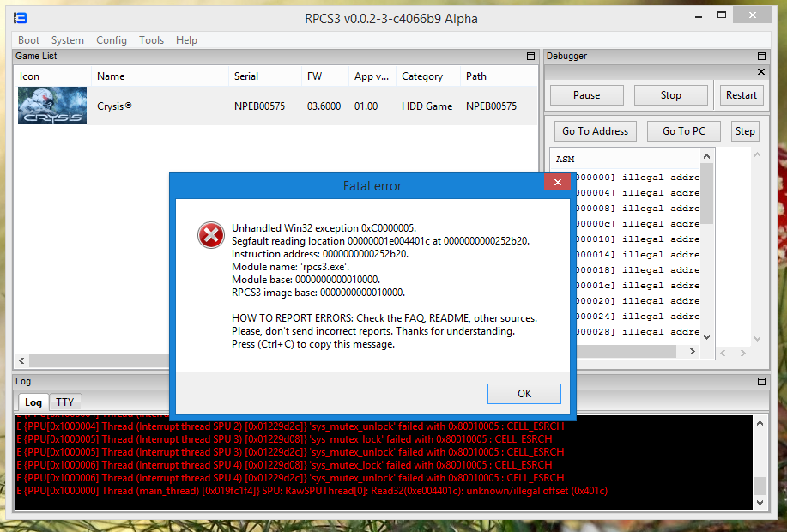
Task: Close the Fatal error dialog
Action: click(x=558, y=182)
